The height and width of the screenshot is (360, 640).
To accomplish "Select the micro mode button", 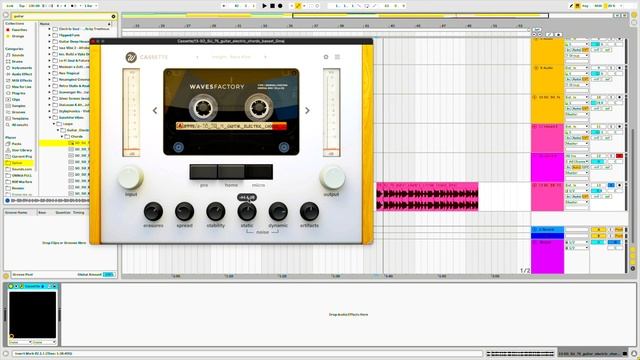I will click(x=259, y=172).
